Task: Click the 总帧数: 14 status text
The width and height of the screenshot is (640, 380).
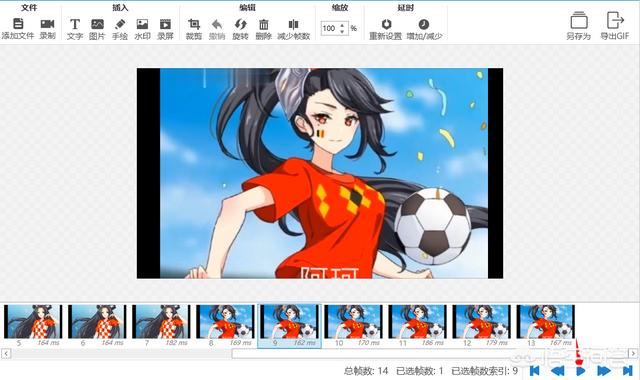Action: coord(366,371)
